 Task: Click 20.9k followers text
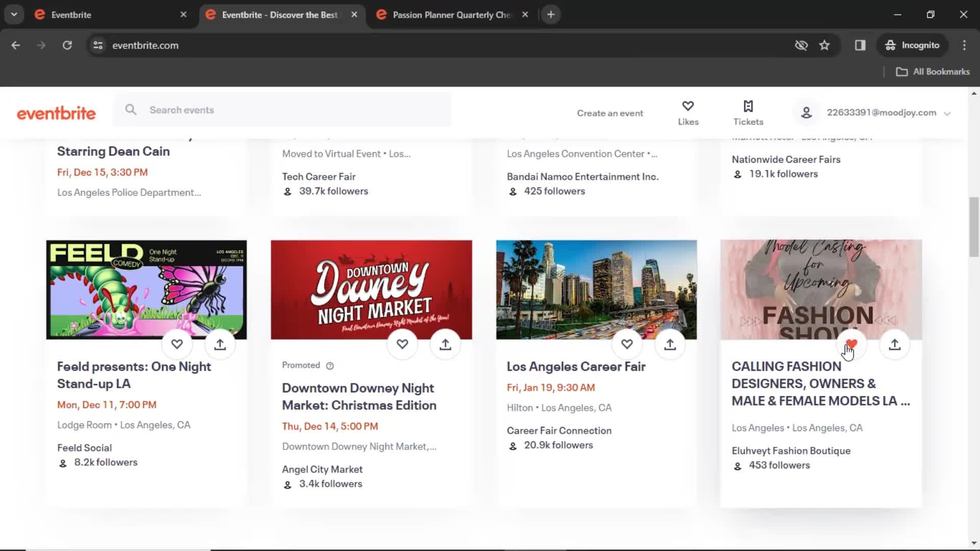click(x=558, y=445)
